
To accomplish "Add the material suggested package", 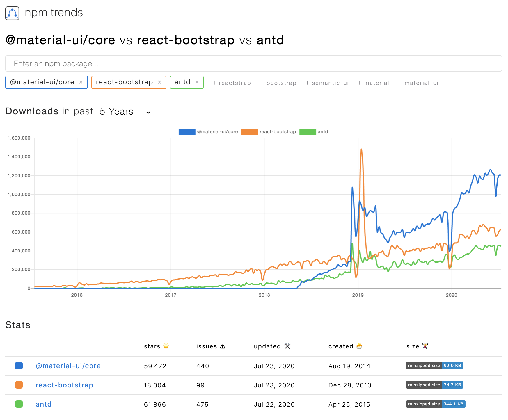I will [373, 83].
